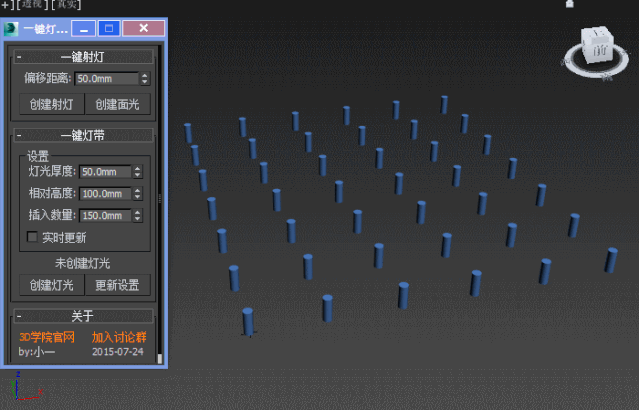Enable the 实时更新 checkbox

point(32,237)
